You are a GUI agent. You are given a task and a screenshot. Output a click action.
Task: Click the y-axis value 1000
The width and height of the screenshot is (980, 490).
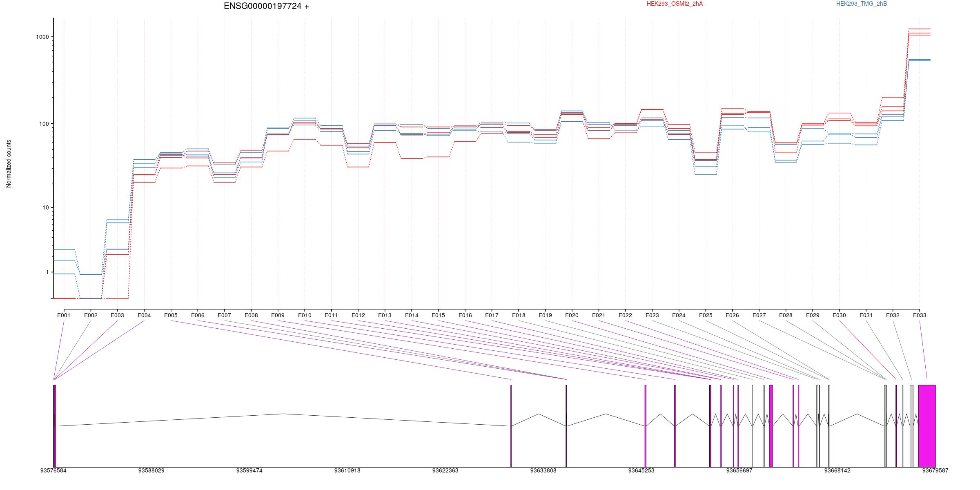[42, 37]
